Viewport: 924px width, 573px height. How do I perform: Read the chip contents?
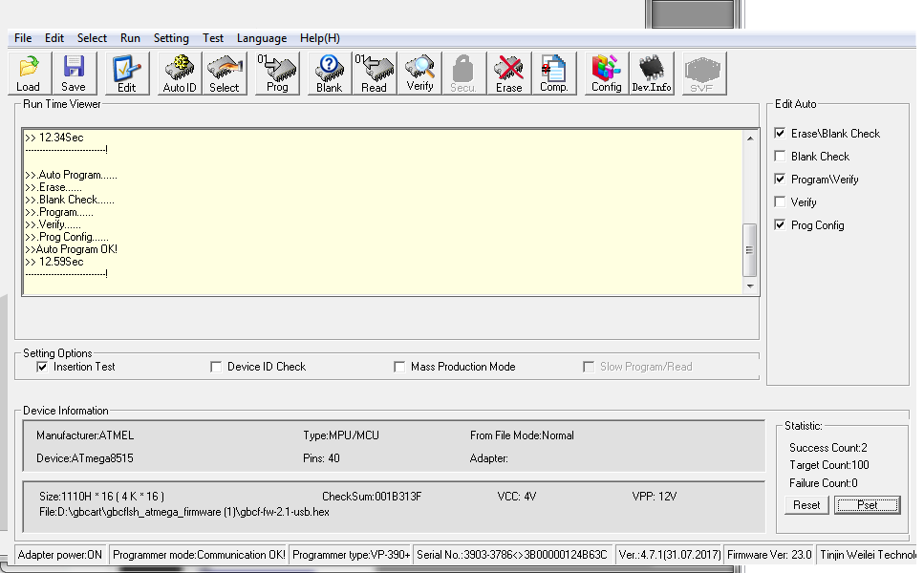pos(374,72)
